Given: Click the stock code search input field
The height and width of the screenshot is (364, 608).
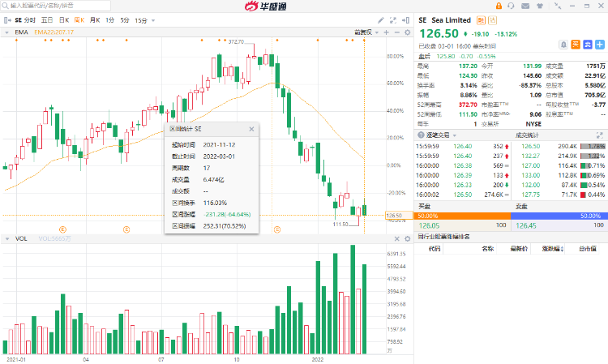Looking at the screenshot, I should coord(49,6).
